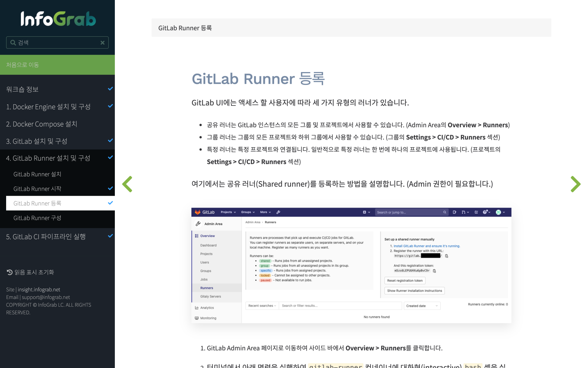Viewport: 588px width, 368px height.
Task: Open the Groups dropdown in GitLab screenshot
Action: [248, 212]
